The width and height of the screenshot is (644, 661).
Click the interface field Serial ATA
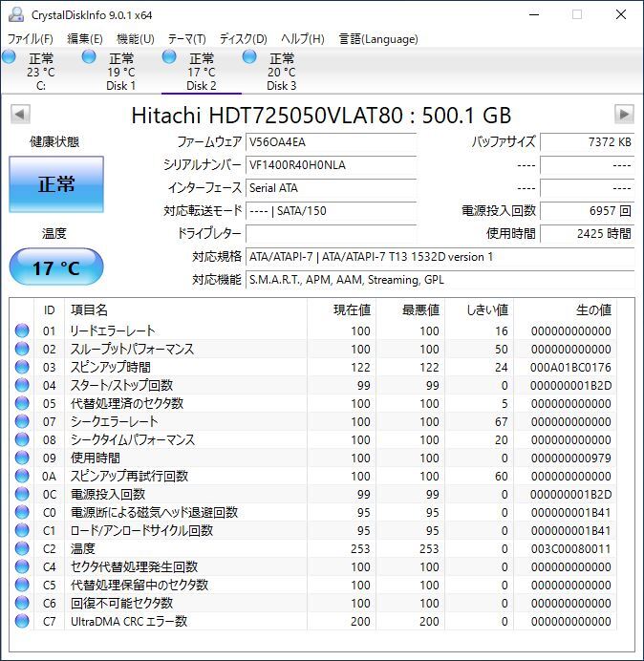(331, 187)
